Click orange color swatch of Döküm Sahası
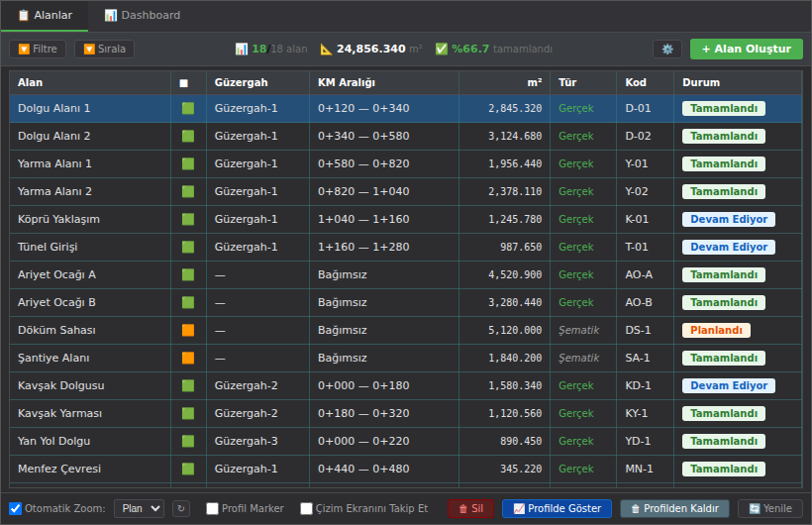This screenshot has height=525, width=812. tap(188, 330)
